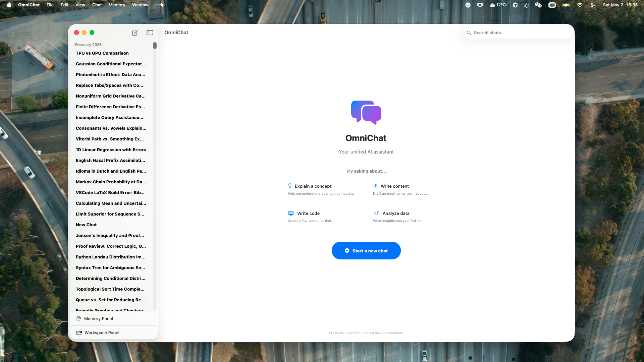
Task: Click the sidebar chat list scrollbar
Action: point(155,46)
